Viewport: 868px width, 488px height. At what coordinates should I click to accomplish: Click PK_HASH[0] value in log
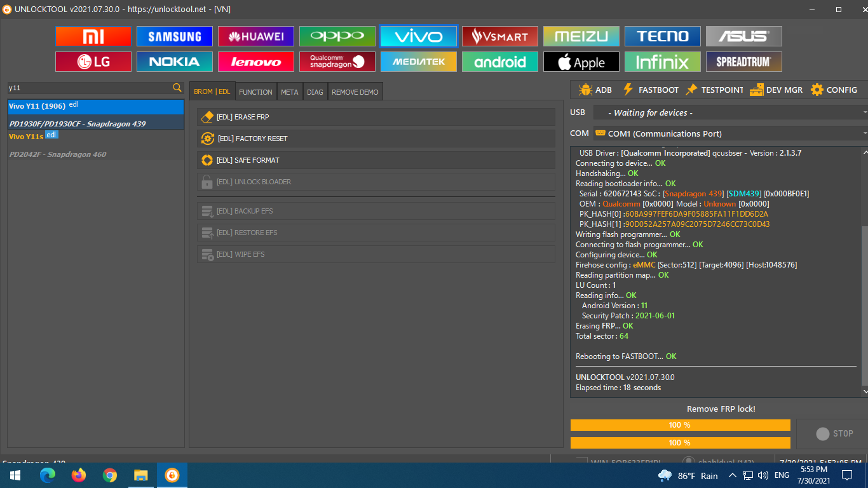tap(696, 214)
